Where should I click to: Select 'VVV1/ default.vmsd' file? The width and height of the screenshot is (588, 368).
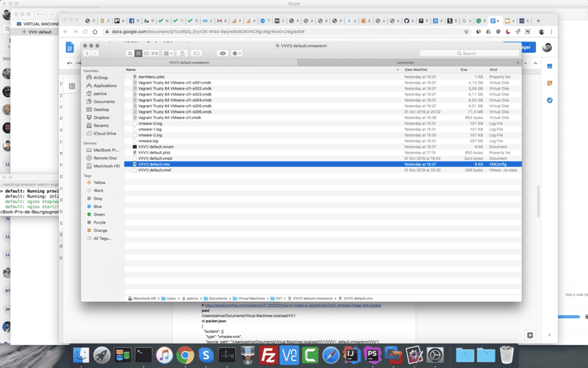point(323,159)
